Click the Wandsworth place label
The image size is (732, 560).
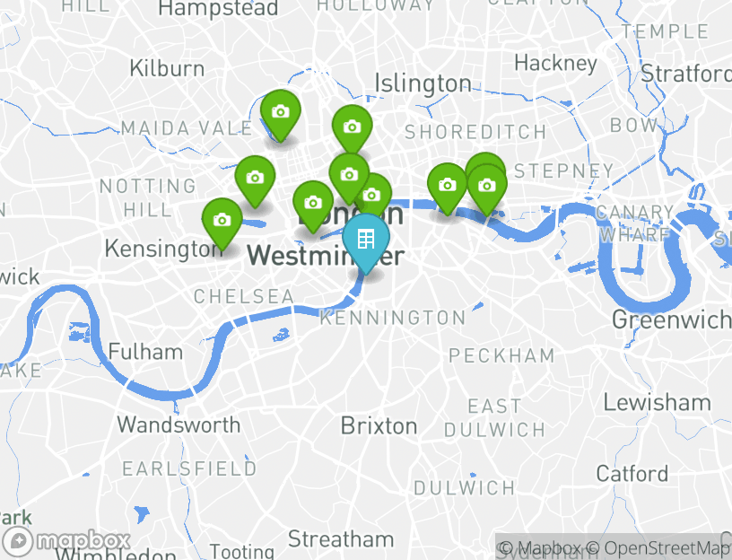pyautogui.click(x=179, y=425)
